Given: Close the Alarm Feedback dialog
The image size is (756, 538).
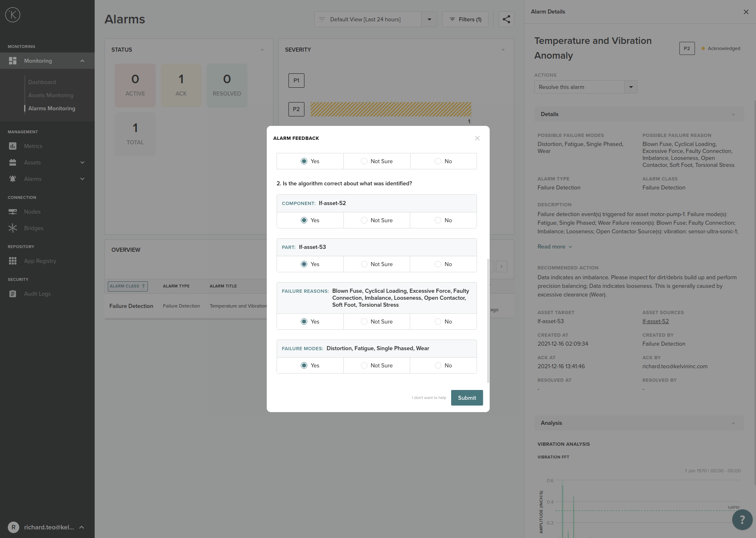Looking at the screenshot, I should pos(477,138).
